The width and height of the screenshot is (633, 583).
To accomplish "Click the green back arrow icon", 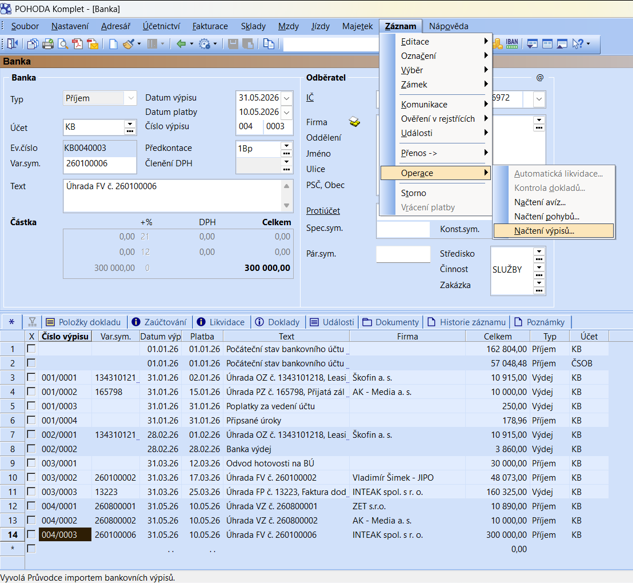I will pyautogui.click(x=181, y=44).
